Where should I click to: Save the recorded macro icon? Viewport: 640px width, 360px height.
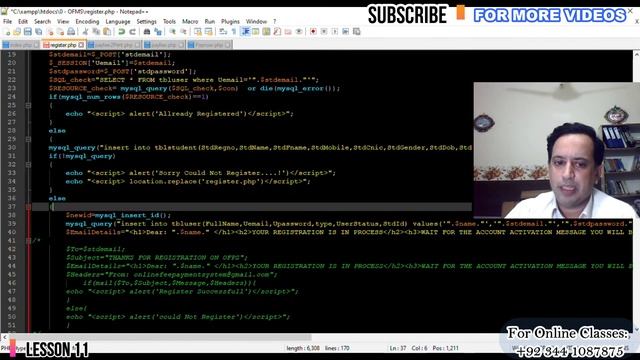coord(356,31)
